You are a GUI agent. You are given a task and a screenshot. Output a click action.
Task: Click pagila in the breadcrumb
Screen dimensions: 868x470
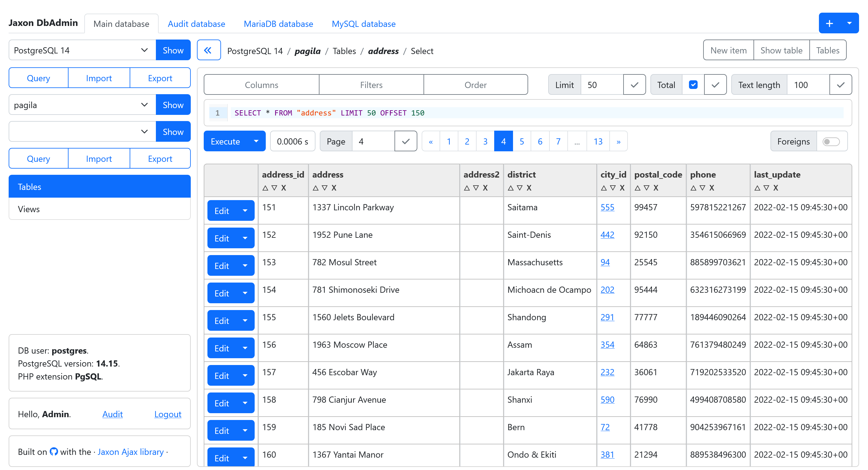(x=307, y=51)
